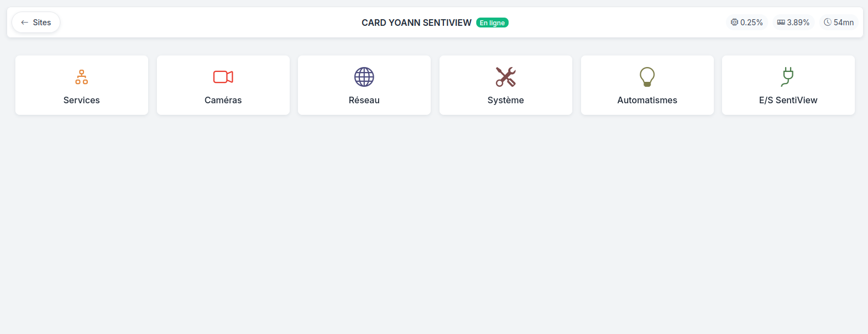
Task: Click the back arrow beside Sites
Action: (25, 23)
